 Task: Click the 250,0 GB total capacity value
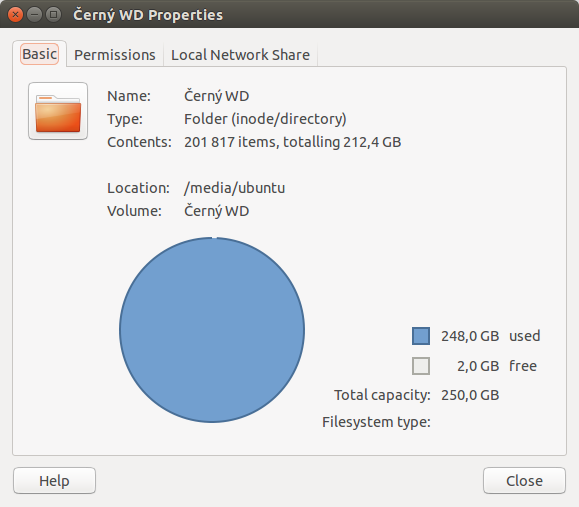pyautogui.click(x=470, y=395)
